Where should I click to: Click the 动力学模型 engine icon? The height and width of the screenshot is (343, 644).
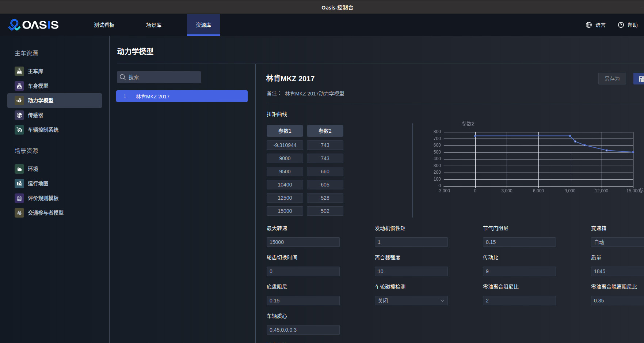[19, 101]
